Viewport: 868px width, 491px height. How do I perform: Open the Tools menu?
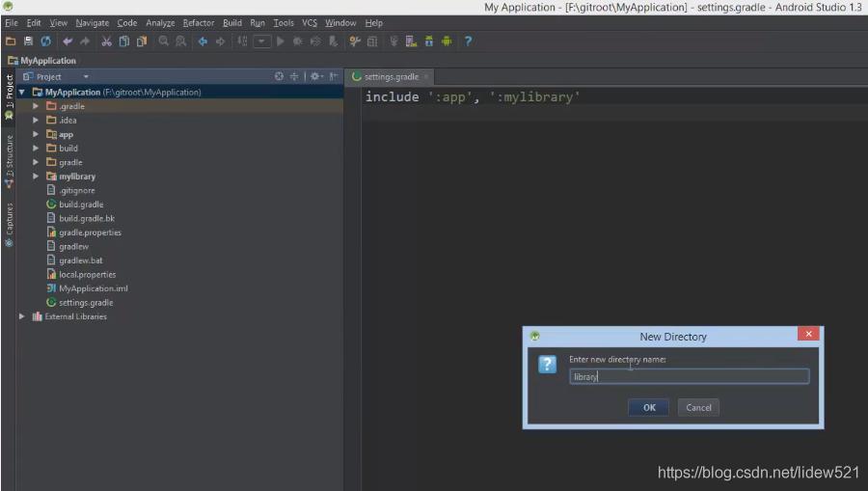pyautogui.click(x=284, y=23)
